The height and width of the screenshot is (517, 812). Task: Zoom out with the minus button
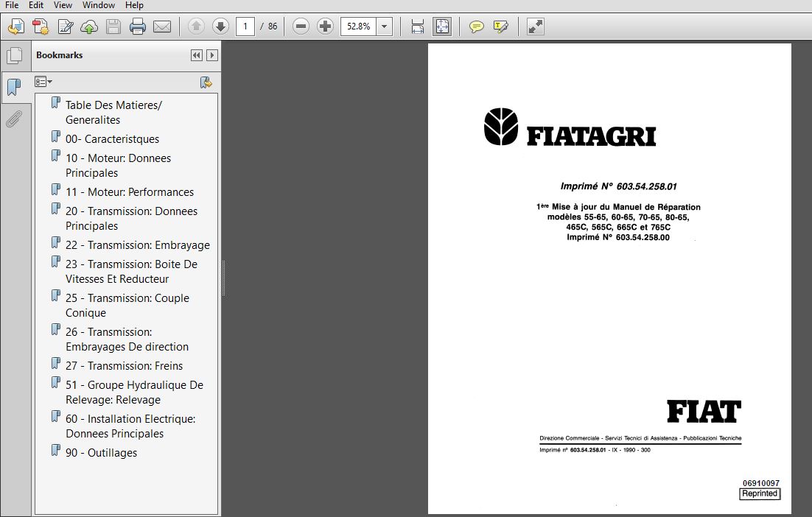[301, 27]
